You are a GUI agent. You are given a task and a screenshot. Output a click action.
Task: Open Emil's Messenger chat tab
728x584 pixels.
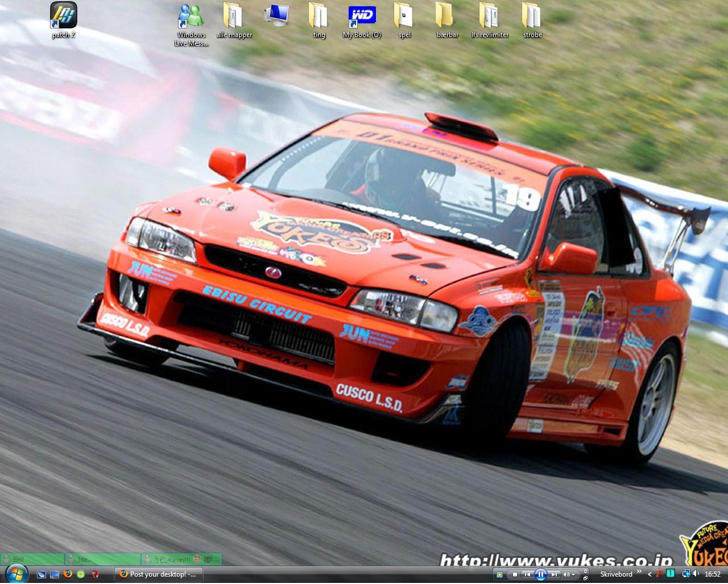pyautogui.click(x=32, y=560)
